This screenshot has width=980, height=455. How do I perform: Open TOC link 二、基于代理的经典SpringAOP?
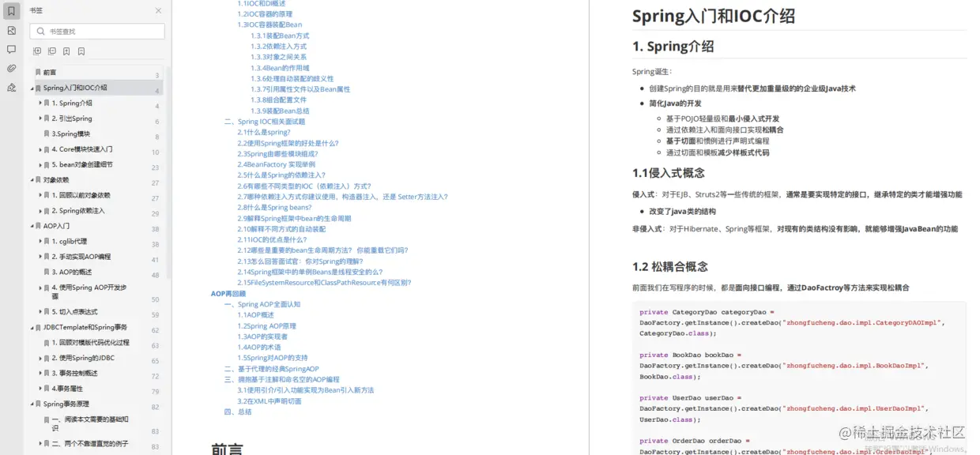(x=272, y=368)
